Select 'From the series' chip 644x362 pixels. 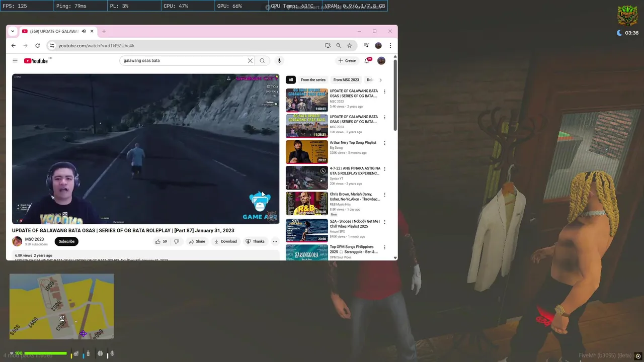click(313, 80)
